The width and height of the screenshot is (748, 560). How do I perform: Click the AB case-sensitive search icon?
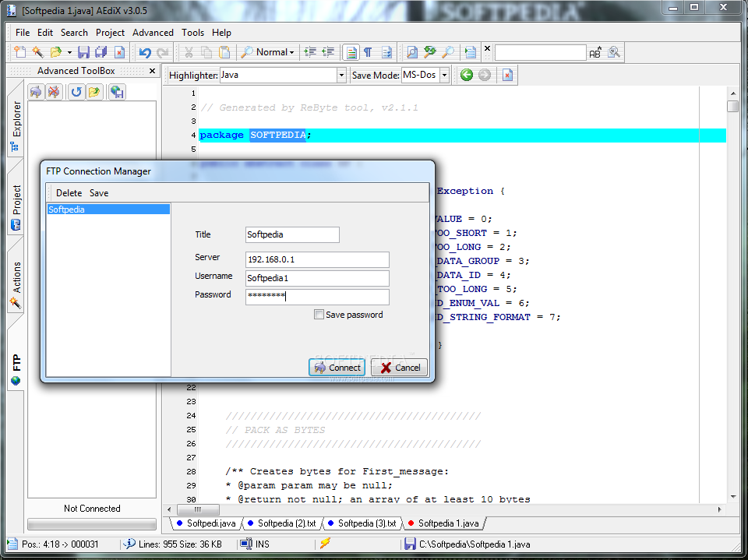click(x=595, y=52)
